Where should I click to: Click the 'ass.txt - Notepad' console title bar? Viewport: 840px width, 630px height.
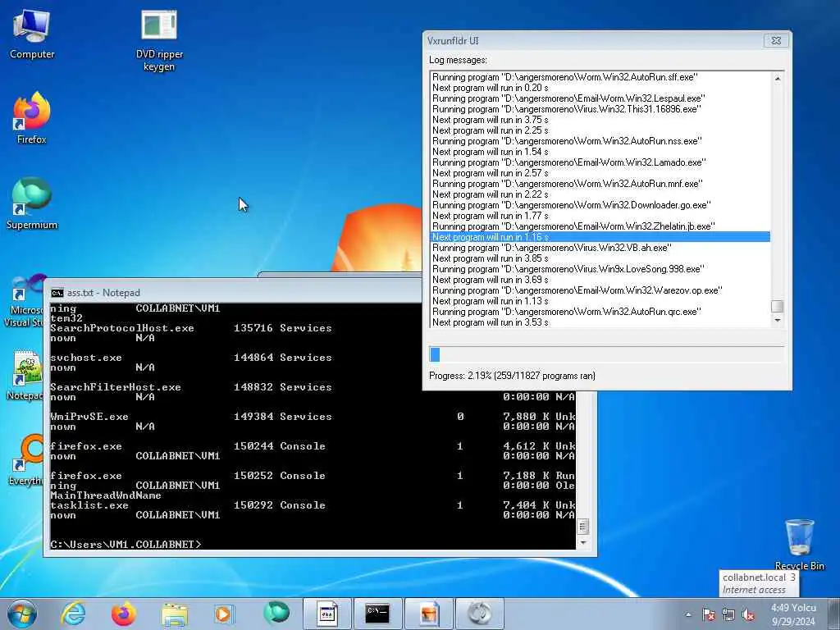click(x=233, y=293)
